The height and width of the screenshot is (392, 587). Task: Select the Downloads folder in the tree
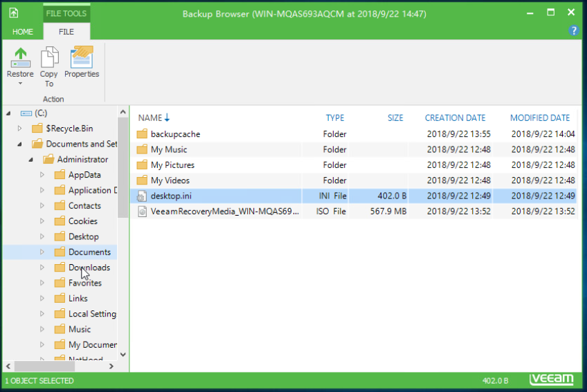(x=89, y=268)
